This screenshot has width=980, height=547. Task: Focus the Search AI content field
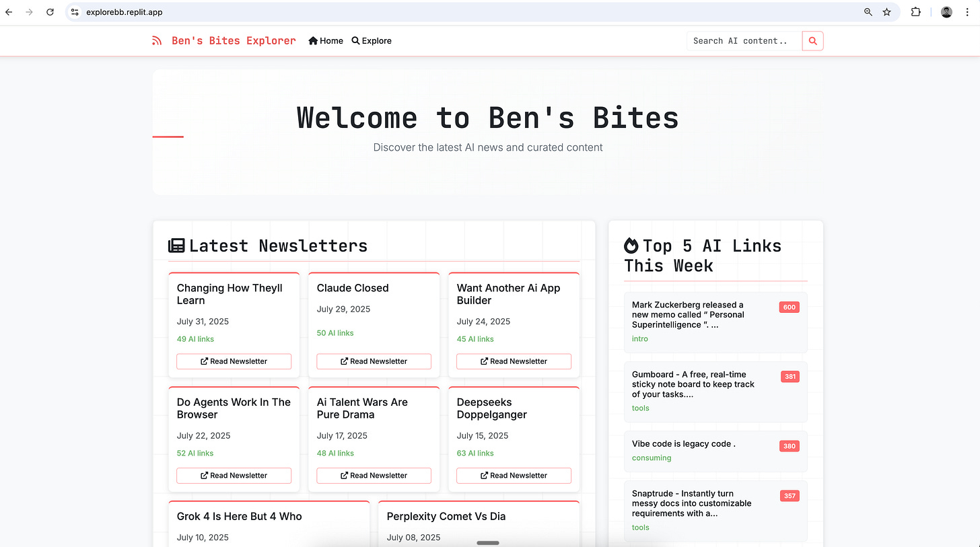(744, 41)
